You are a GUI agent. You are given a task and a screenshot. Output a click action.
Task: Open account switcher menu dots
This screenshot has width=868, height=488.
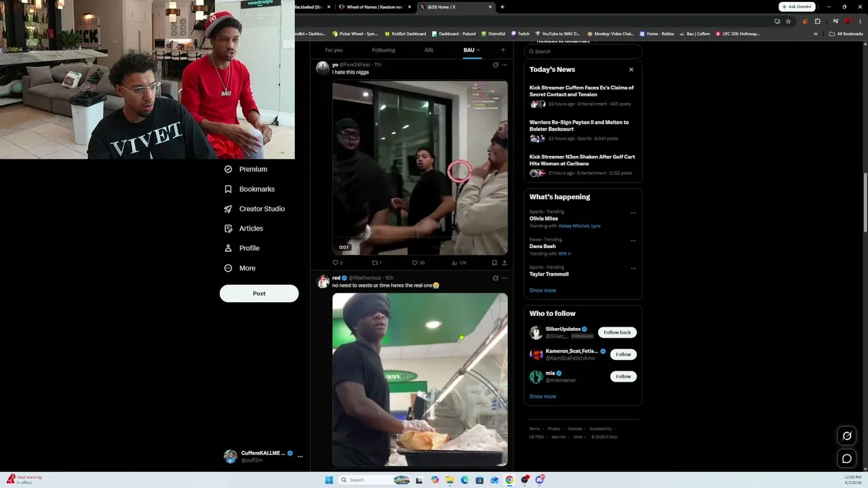pyautogui.click(x=300, y=456)
